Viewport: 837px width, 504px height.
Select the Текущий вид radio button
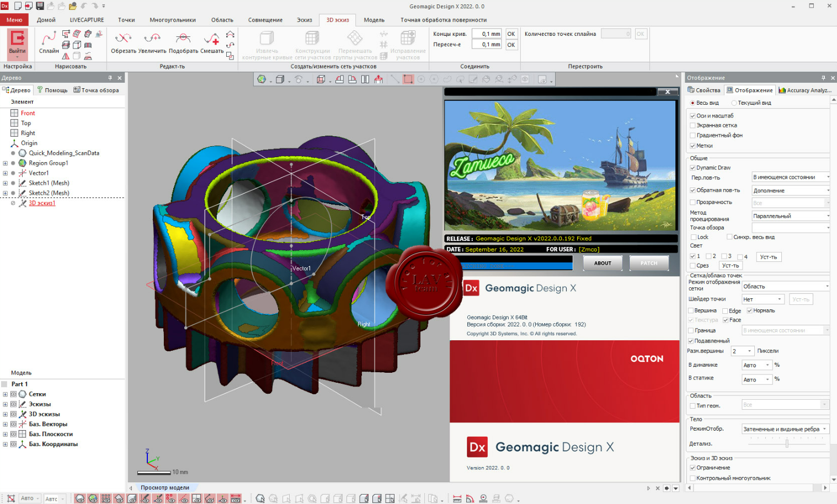[x=734, y=103]
